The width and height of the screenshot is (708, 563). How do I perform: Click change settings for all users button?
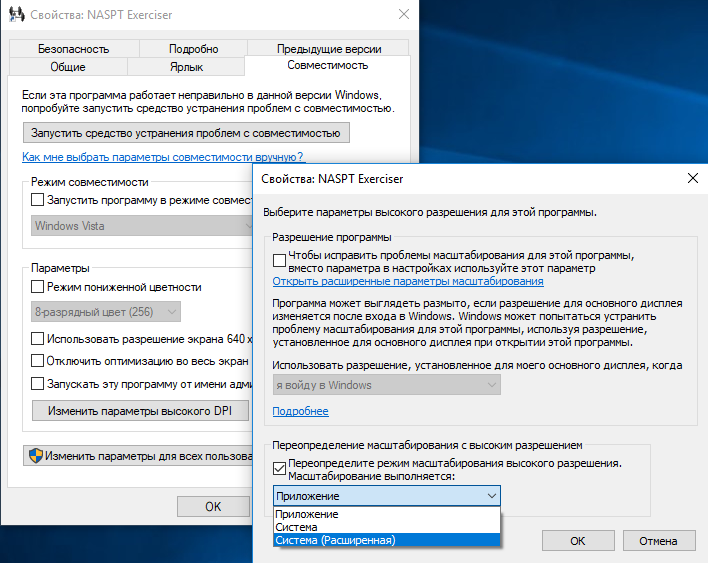138,456
